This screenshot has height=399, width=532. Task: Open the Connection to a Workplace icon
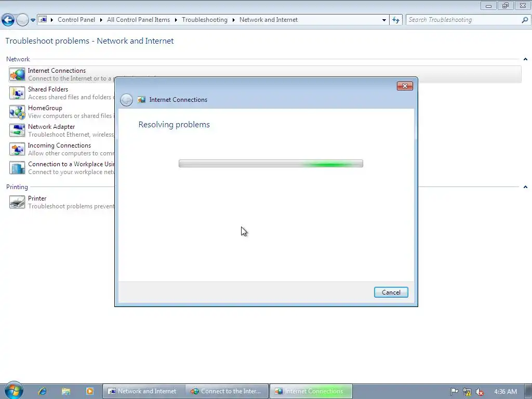click(x=17, y=168)
